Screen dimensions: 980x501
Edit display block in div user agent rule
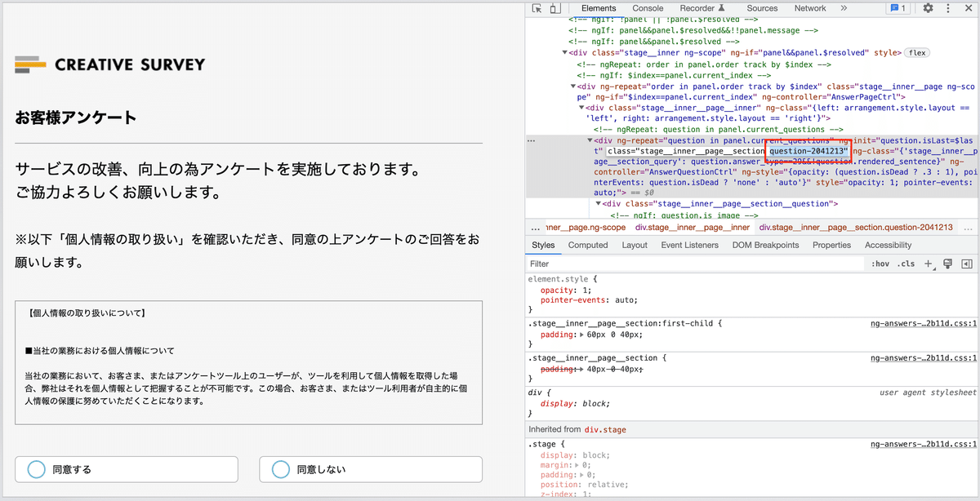(596, 403)
